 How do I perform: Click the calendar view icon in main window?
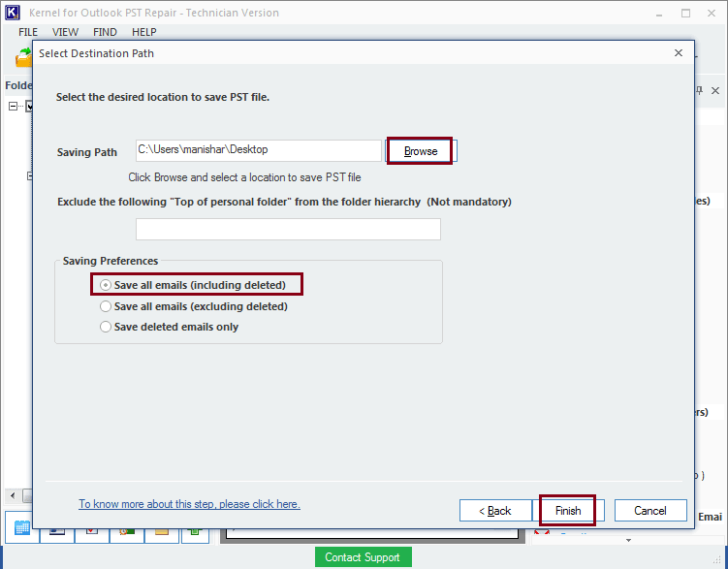(22, 528)
